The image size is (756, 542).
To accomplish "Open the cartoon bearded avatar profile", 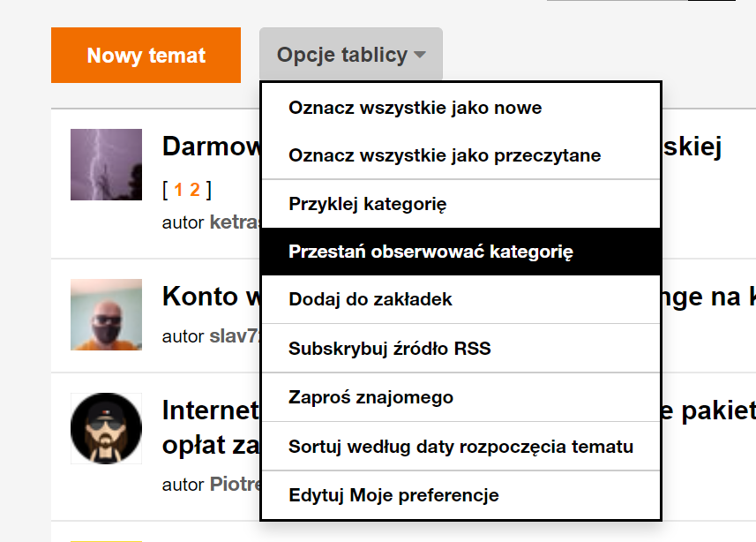I will pos(106,428).
